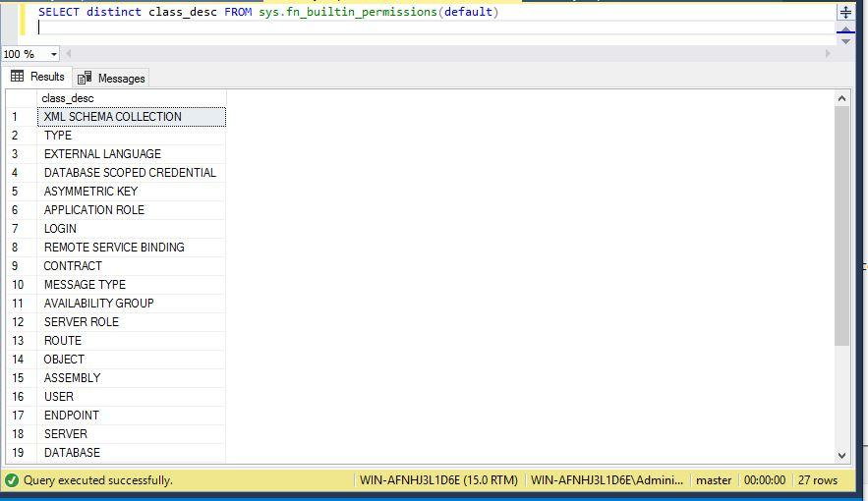Viewport: 868px width, 501px height.
Task: Select the TYPE cell in row 2
Action: [131, 136]
